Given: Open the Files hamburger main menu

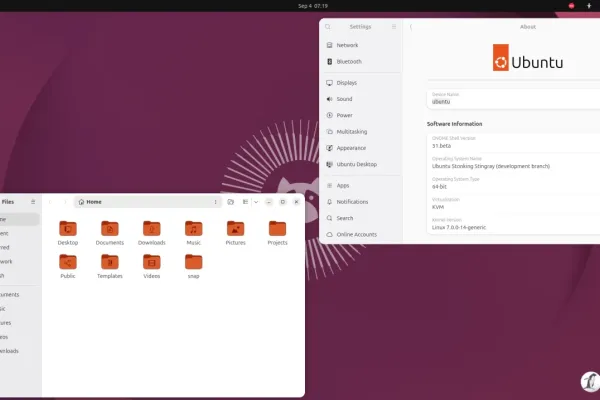Looking at the screenshot, I should point(33,202).
